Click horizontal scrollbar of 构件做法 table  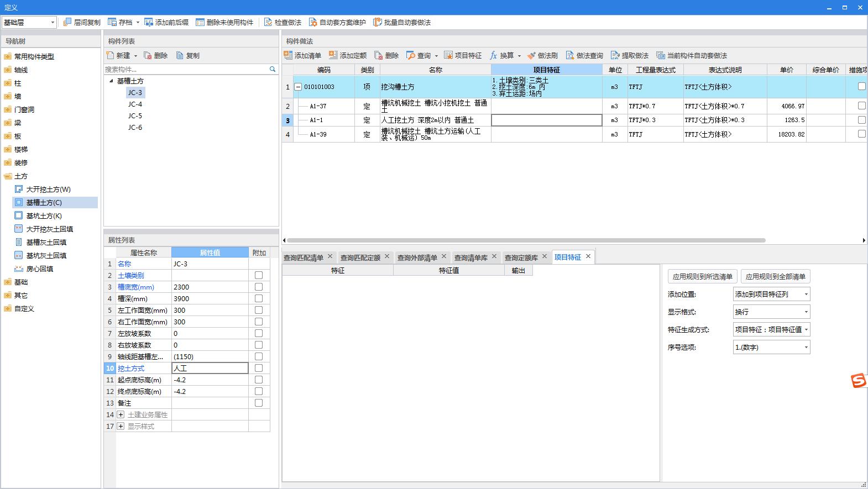click(526, 240)
